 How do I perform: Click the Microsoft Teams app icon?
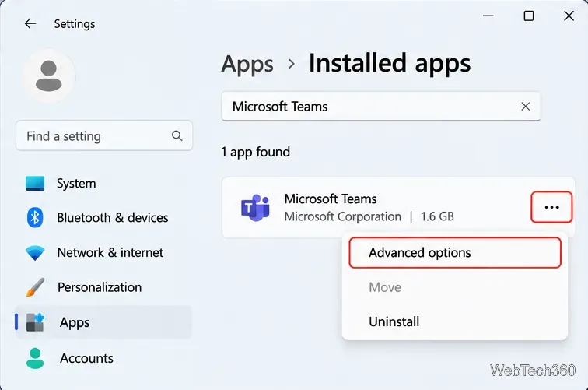coord(255,208)
